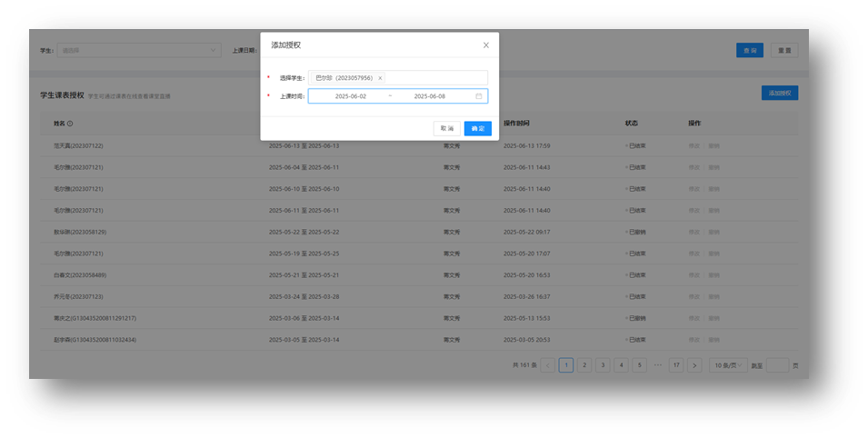
Task: Click 取消 button in the dialog
Action: pos(447,128)
